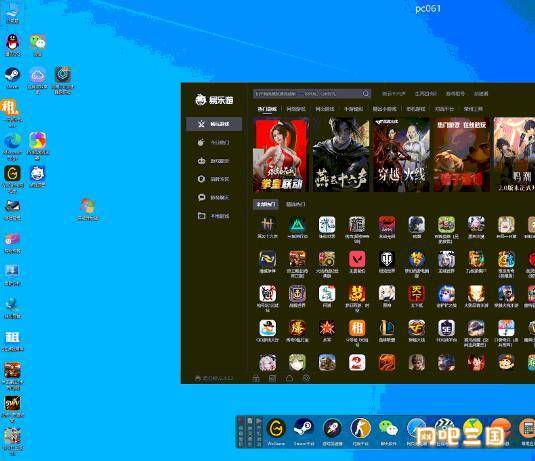Open QQ penguin desktop shortcut

(x=13, y=45)
